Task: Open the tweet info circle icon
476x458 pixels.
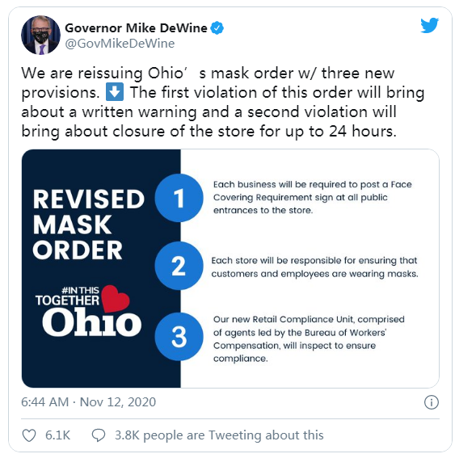Action: 431,402
